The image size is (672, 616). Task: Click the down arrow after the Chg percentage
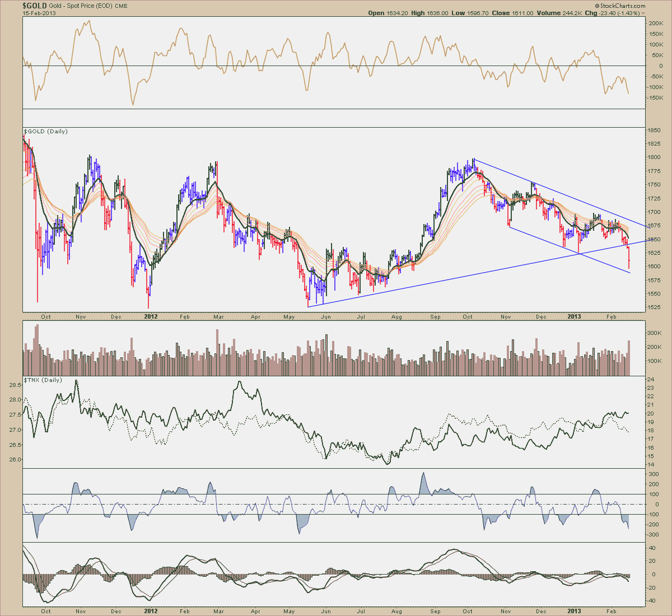[x=643, y=13]
